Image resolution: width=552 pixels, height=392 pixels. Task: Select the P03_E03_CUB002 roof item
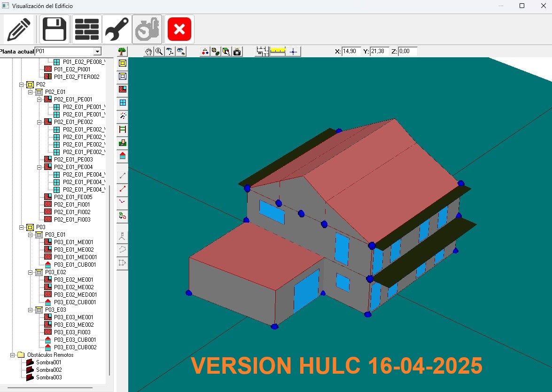click(75, 347)
